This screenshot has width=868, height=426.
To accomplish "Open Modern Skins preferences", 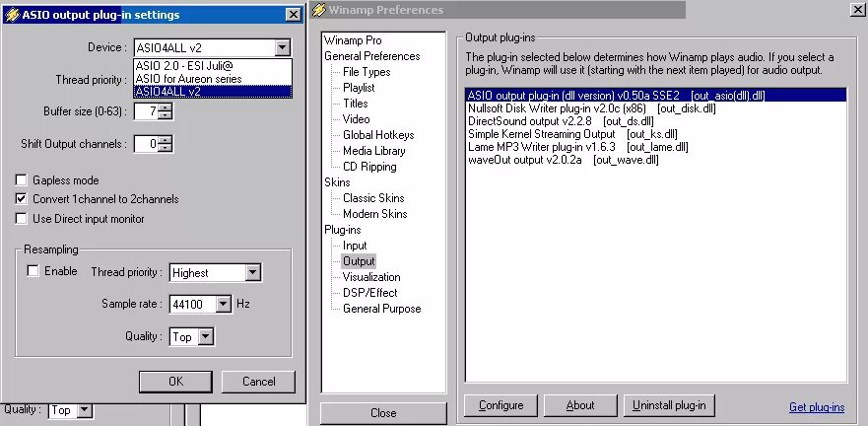I will coord(374,214).
